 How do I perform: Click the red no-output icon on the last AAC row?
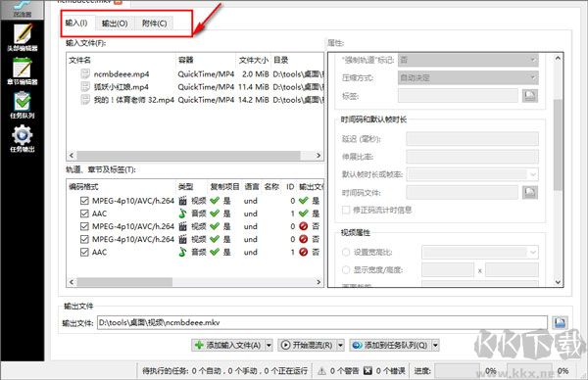pos(304,252)
